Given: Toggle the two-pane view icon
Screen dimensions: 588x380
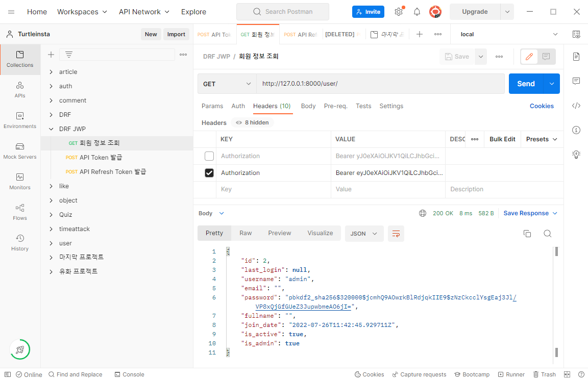Looking at the screenshot, I should click(x=567, y=374).
